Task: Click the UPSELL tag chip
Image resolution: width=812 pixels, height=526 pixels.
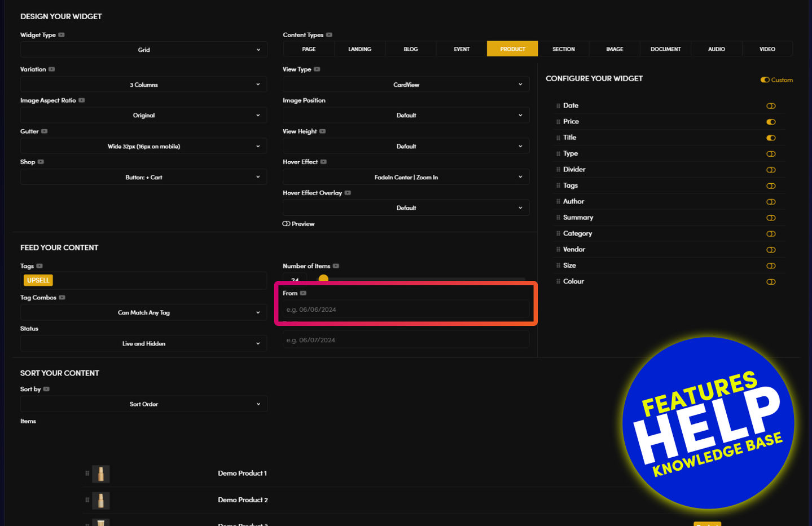Action: 38,280
